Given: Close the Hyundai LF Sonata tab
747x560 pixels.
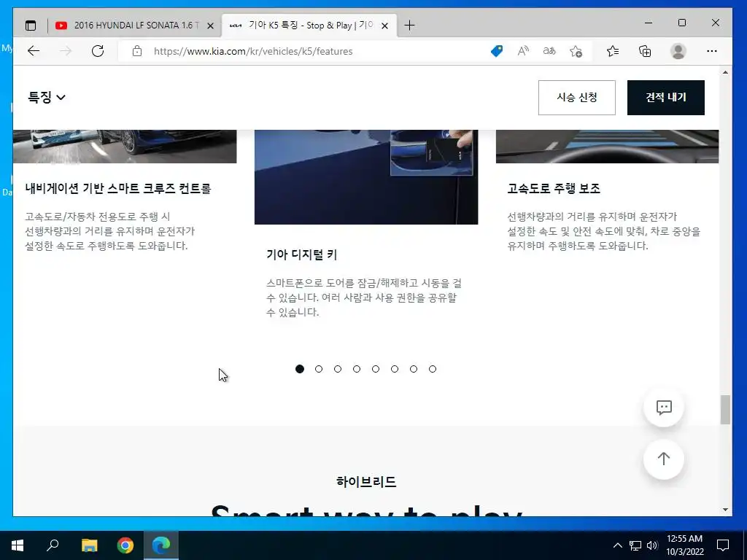Looking at the screenshot, I should coord(210,26).
